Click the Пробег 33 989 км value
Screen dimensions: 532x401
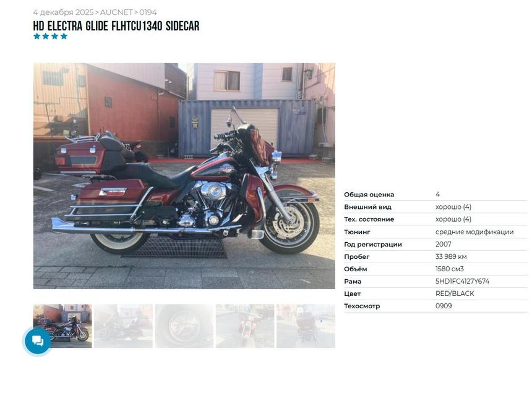pyautogui.click(x=451, y=256)
